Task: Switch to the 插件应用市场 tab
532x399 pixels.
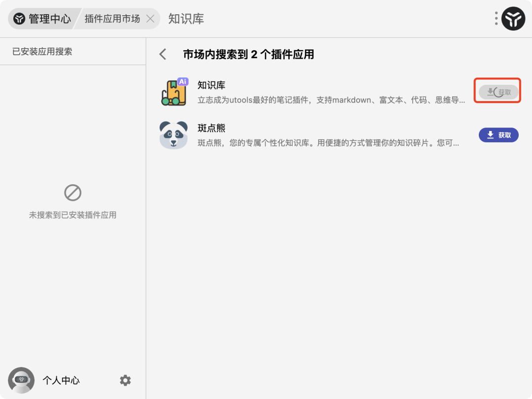Action: click(112, 19)
